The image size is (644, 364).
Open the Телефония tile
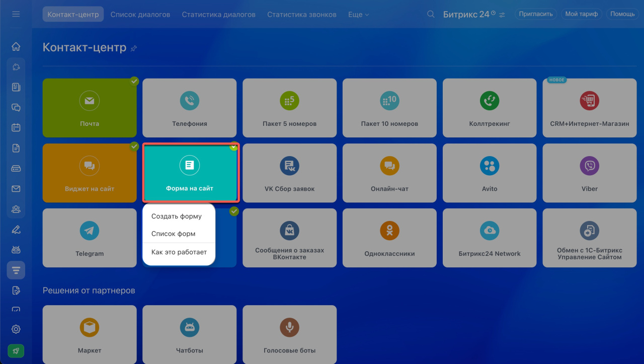pyautogui.click(x=190, y=108)
